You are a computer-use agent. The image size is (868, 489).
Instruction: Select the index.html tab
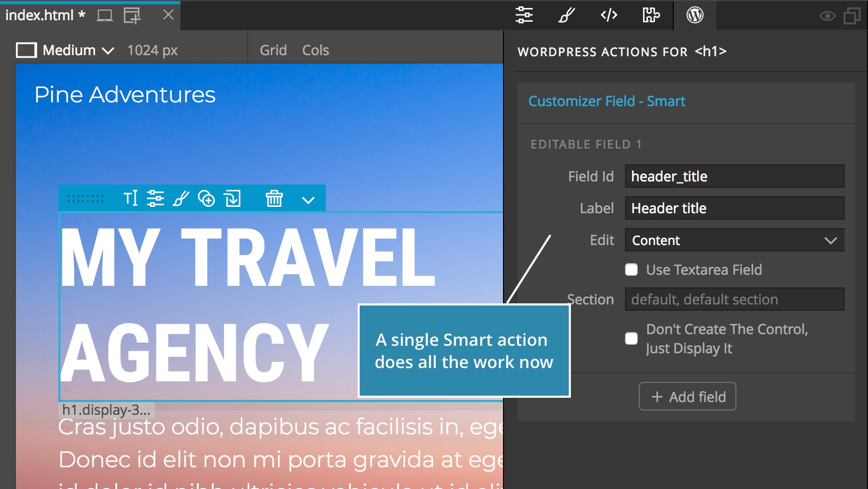(x=45, y=15)
